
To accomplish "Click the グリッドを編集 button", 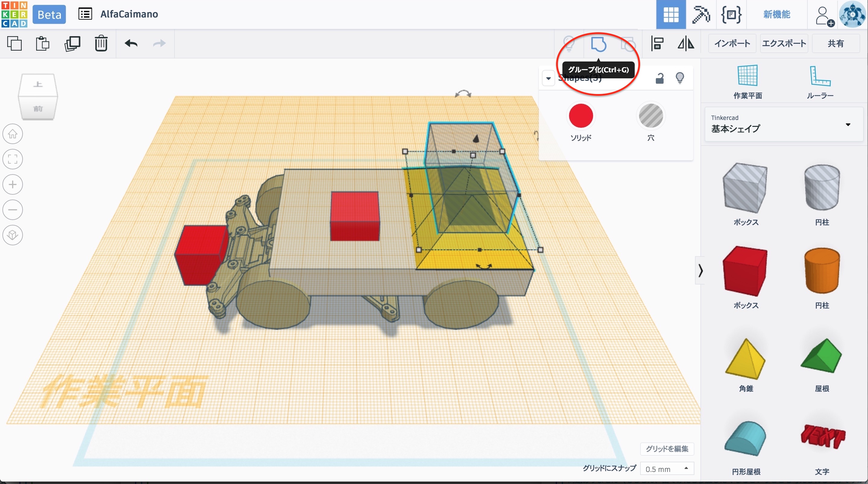I will tap(667, 449).
